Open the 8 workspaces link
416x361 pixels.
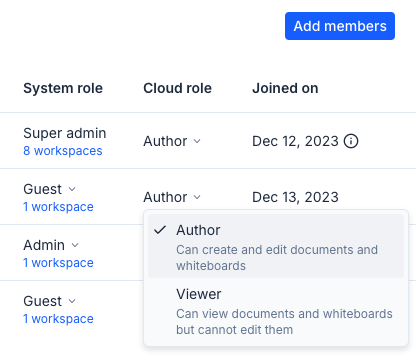(x=63, y=151)
